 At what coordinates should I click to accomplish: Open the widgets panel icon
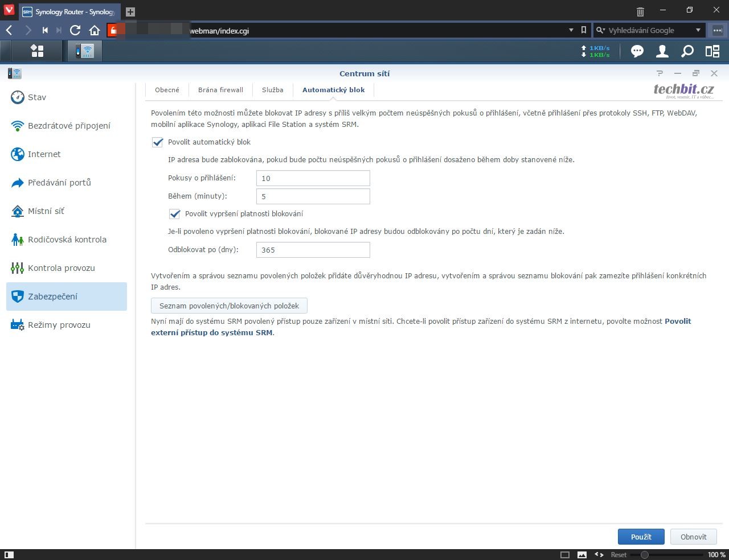coord(712,51)
